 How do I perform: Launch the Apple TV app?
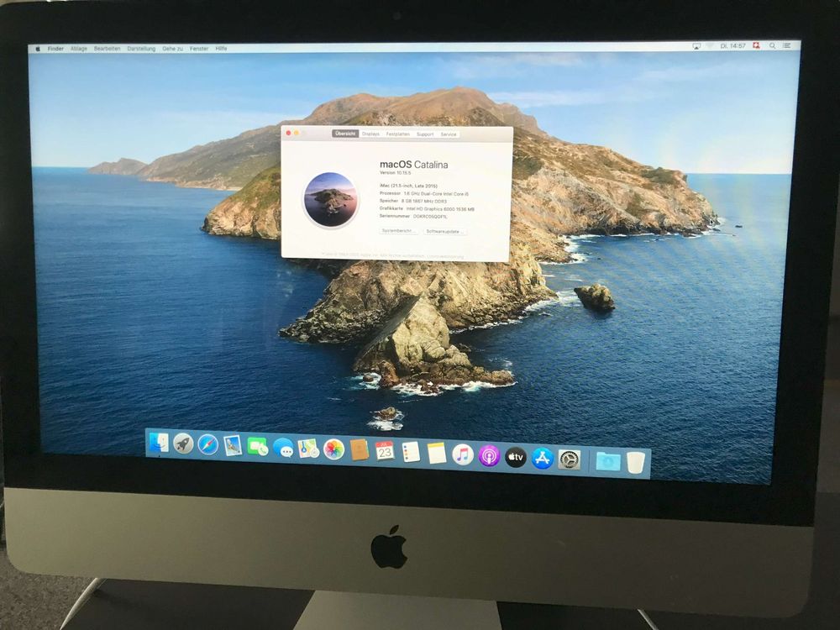click(x=516, y=458)
